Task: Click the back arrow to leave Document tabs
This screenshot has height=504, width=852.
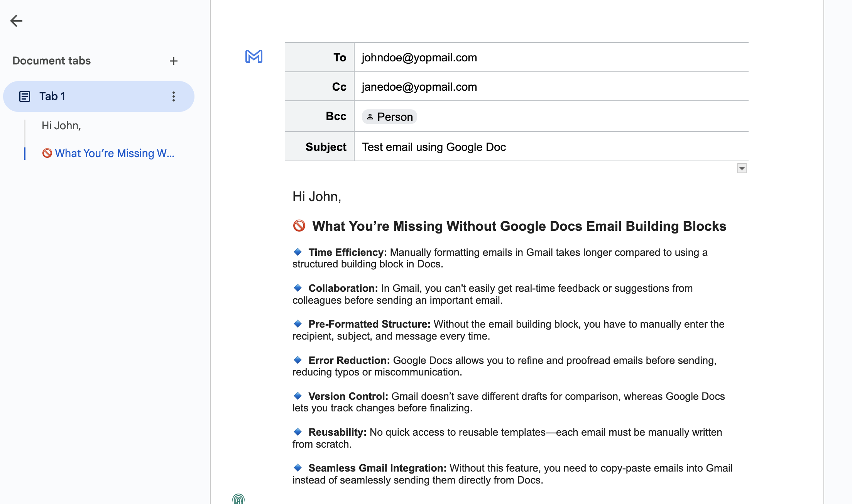Action: pyautogui.click(x=17, y=21)
